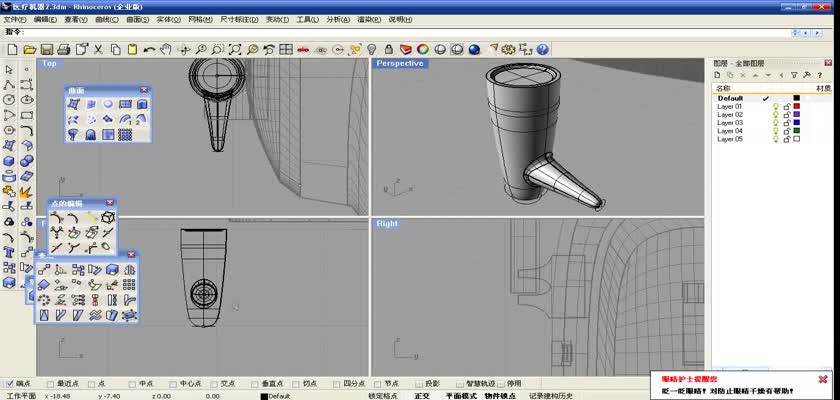Open Help via blue question mark icon
Screen dimensions: 840x400
pos(538,49)
